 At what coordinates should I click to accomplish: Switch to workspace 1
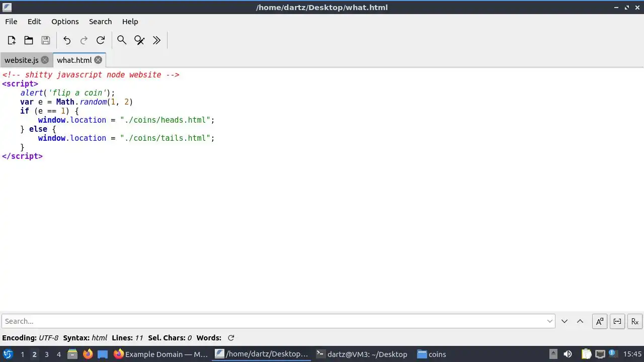tap(22, 354)
